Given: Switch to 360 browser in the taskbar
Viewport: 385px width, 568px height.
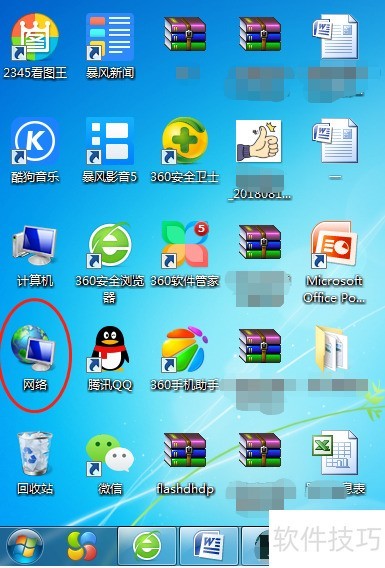Looking at the screenshot, I should point(147,547).
